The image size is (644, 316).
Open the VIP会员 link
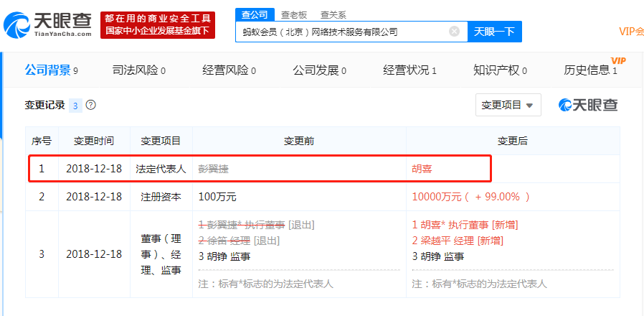coord(630,32)
